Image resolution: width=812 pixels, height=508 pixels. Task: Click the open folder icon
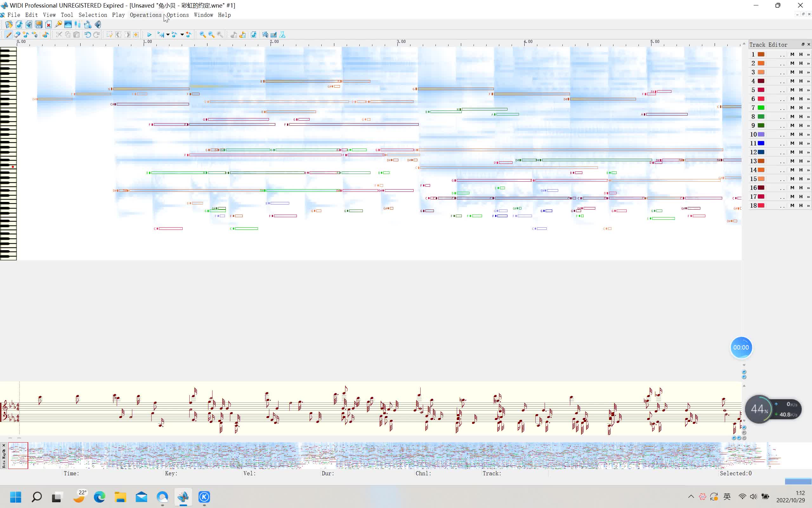tap(9, 24)
